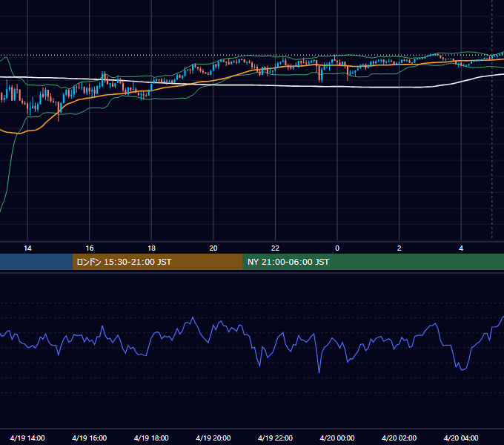Viewport: 504px width, 445px height.
Task: Click the 22 hour label on price chart
Action: [275, 248]
